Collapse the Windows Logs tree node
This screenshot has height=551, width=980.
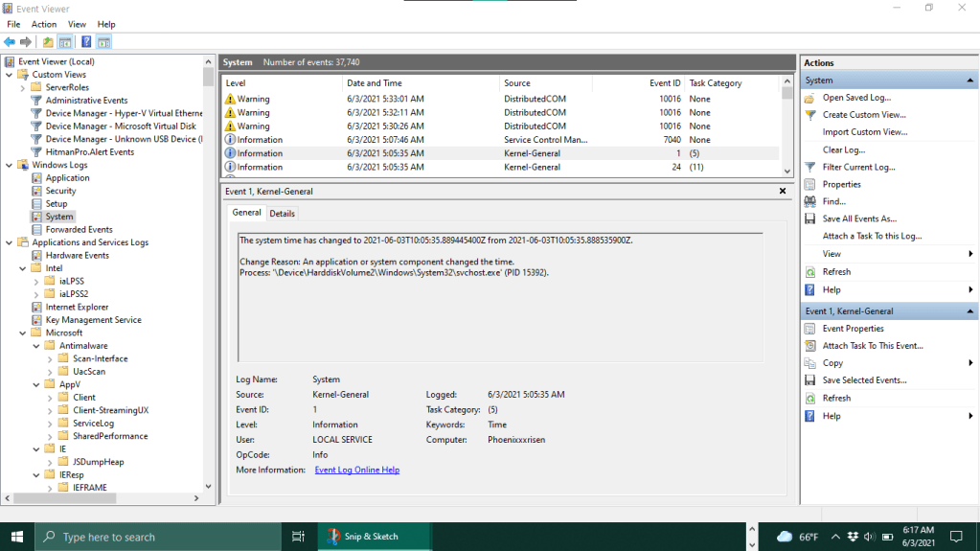point(10,165)
